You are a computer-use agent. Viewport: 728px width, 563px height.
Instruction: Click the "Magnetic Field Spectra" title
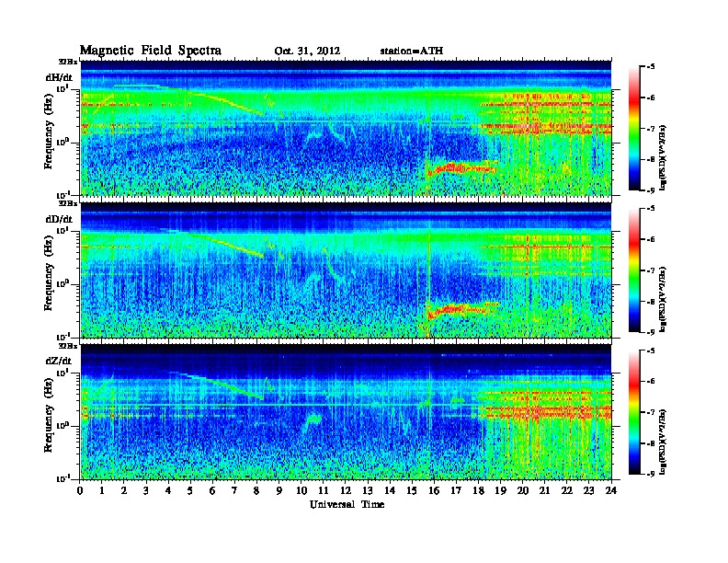(x=151, y=51)
